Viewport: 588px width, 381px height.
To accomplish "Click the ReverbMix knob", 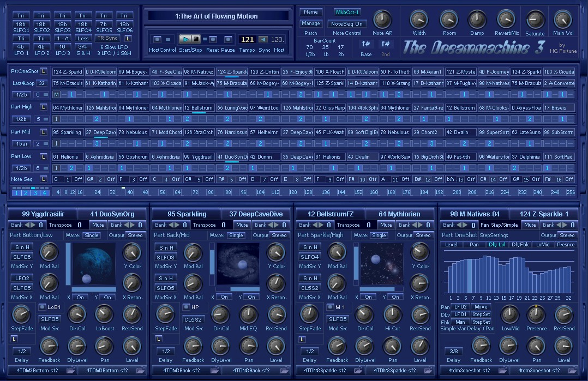I will point(506,20).
